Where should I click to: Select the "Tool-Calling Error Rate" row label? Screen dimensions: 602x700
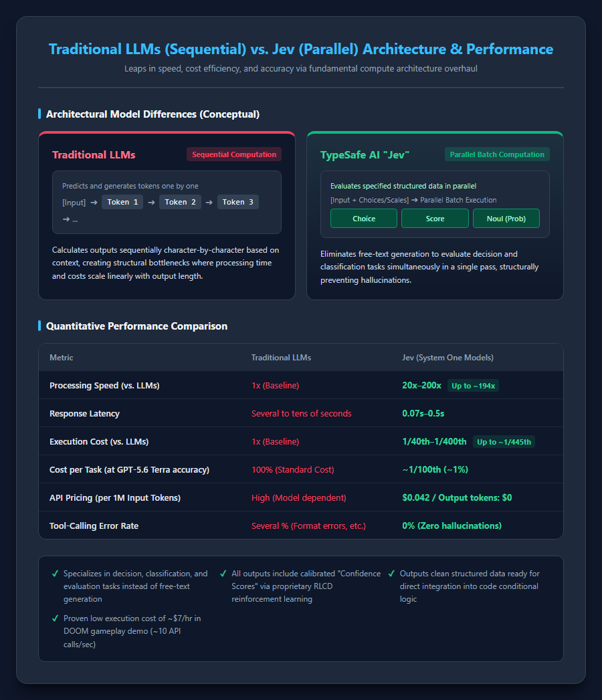[x=94, y=526]
